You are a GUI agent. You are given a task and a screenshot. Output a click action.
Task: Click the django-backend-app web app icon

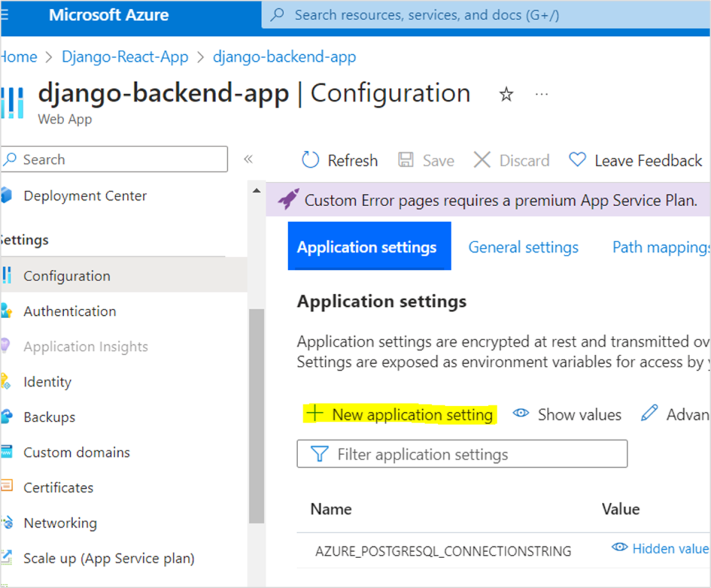click(12, 103)
